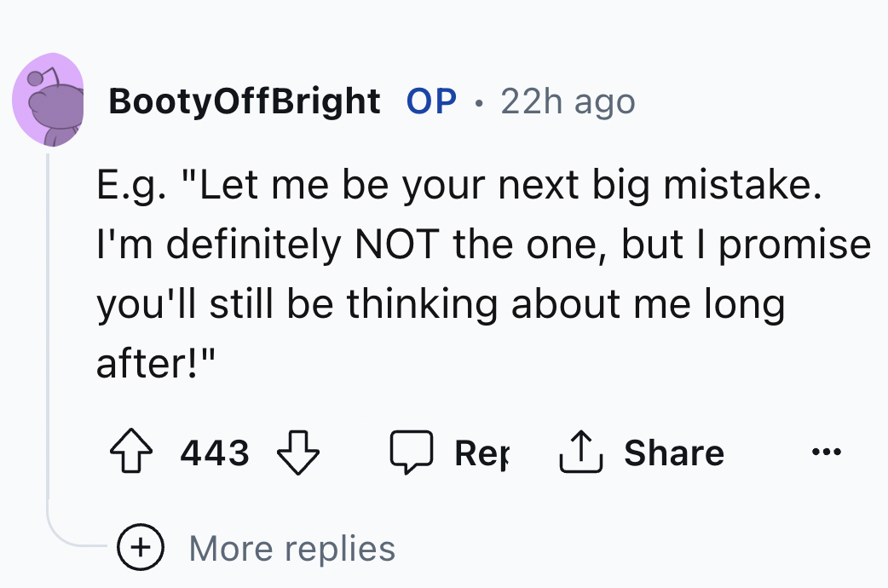Screen dimensions: 888x588
Task: Click the reply speech bubble icon
Action: pos(411,453)
